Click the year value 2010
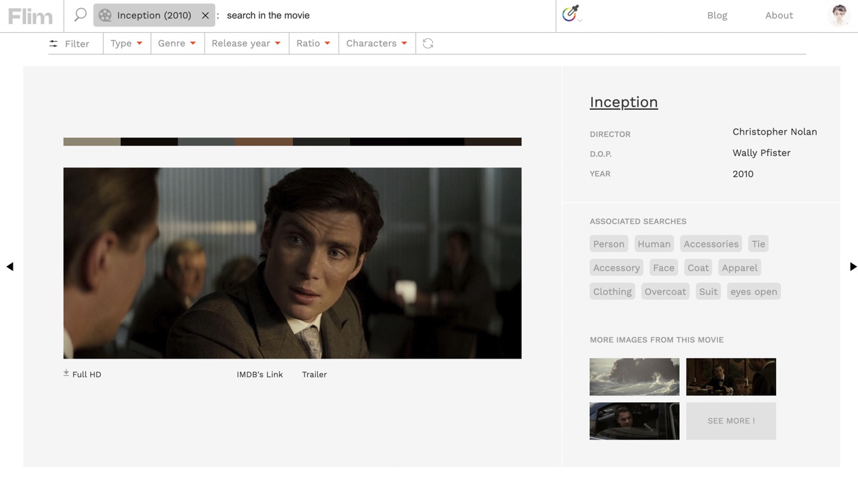This screenshot has height=504, width=858. (x=743, y=174)
